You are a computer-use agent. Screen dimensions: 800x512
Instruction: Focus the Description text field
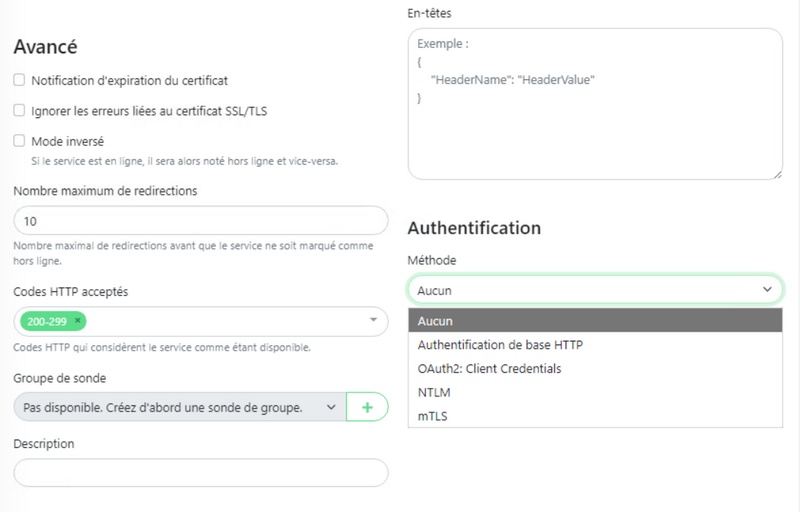(x=200, y=472)
